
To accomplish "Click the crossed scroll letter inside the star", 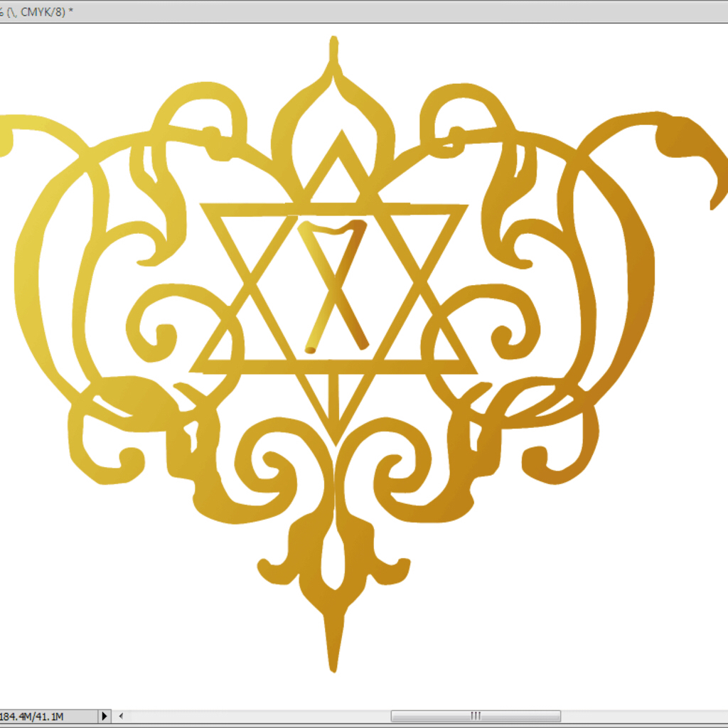I will pyautogui.click(x=334, y=286).
